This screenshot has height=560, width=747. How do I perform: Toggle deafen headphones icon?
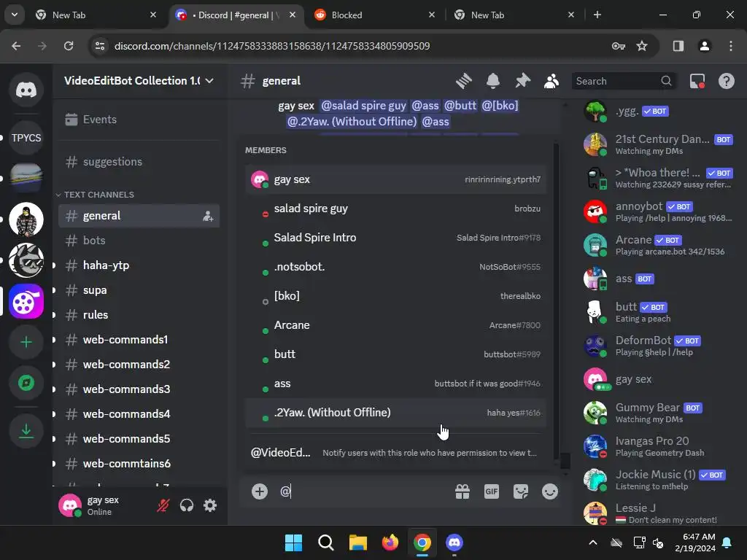pos(187,505)
